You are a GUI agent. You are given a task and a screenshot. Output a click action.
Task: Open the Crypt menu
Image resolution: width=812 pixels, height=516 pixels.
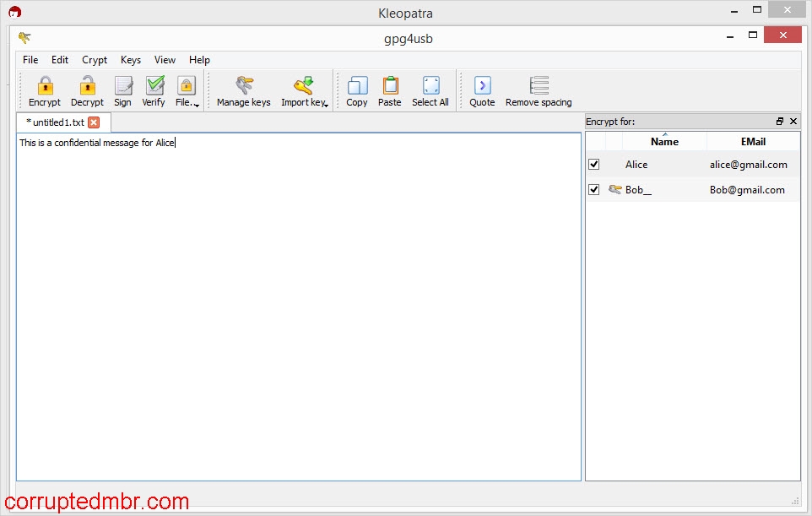(x=94, y=60)
